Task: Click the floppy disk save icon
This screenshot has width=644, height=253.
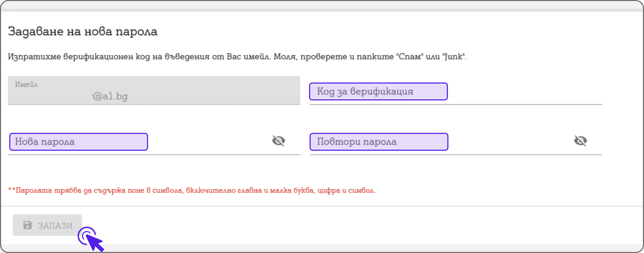Action: tap(27, 225)
